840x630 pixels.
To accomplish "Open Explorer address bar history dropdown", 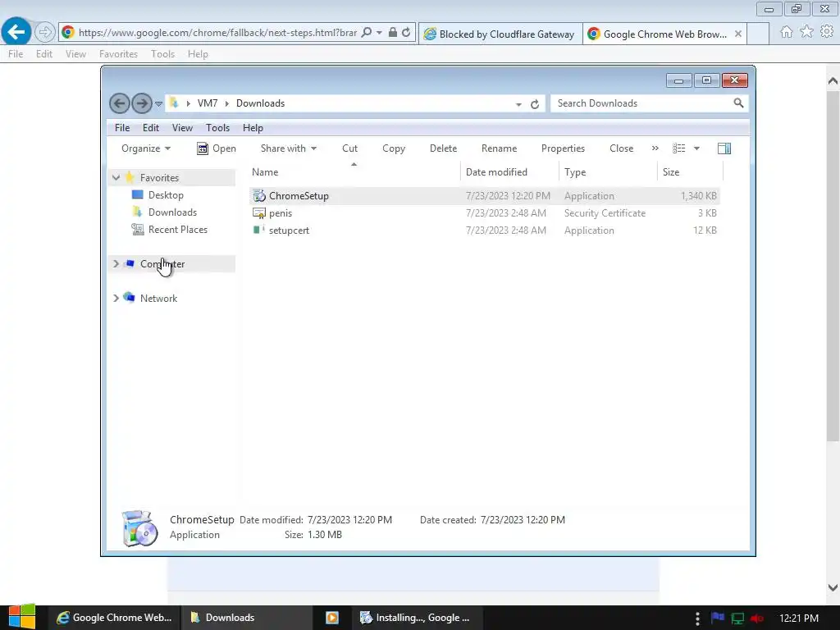I will tap(518, 104).
